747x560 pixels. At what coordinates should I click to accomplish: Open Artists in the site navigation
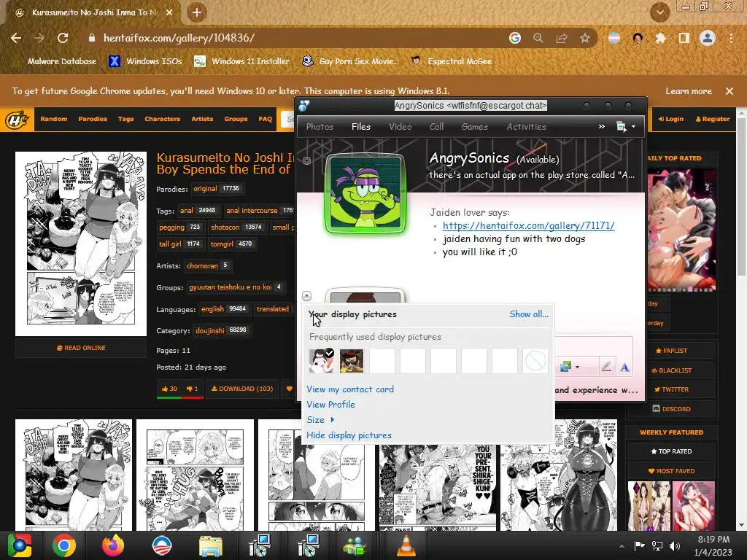click(202, 119)
